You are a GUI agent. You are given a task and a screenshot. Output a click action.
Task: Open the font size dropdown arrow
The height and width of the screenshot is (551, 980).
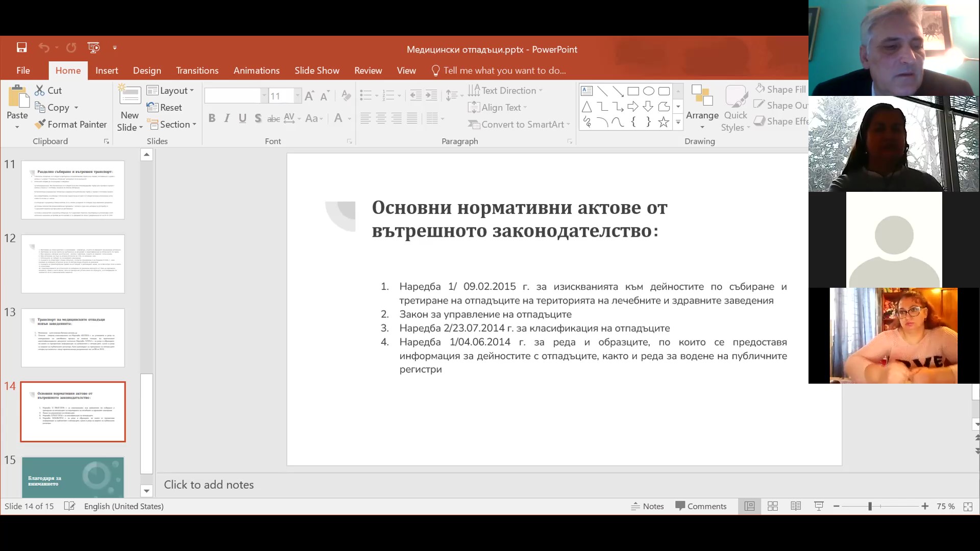tap(297, 96)
